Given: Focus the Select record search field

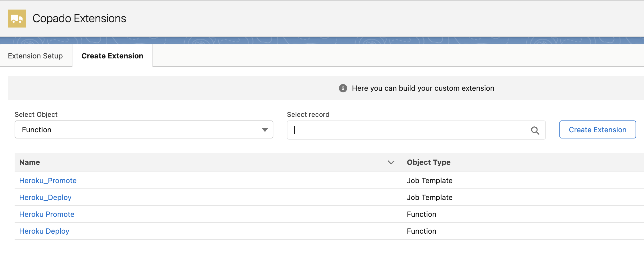Looking at the screenshot, I should coord(416,130).
